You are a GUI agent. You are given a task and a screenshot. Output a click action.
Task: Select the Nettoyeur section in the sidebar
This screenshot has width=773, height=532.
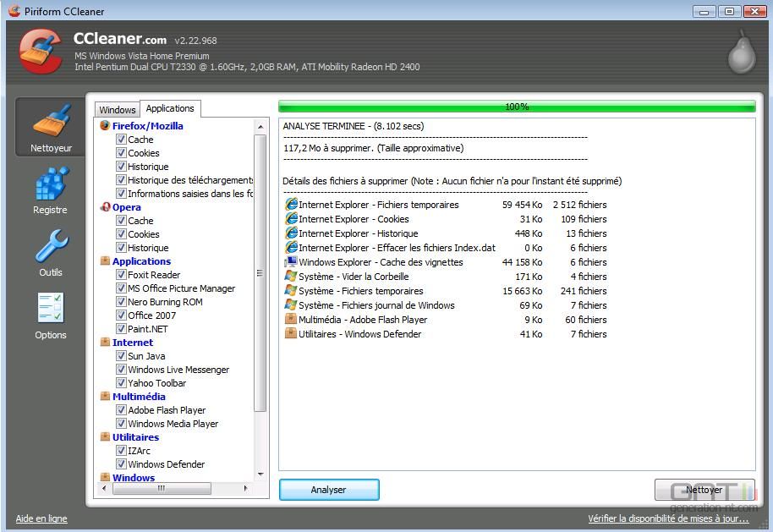tap(49, 127)
